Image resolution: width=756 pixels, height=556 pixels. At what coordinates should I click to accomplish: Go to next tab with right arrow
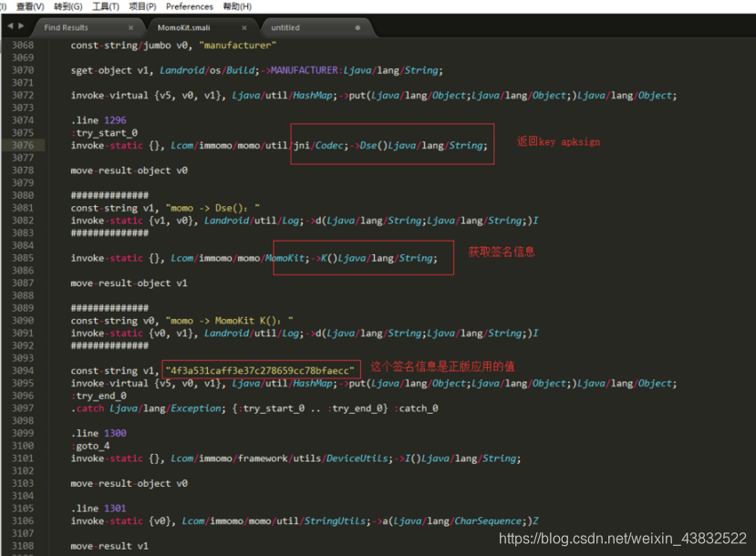tap(21, 26)
